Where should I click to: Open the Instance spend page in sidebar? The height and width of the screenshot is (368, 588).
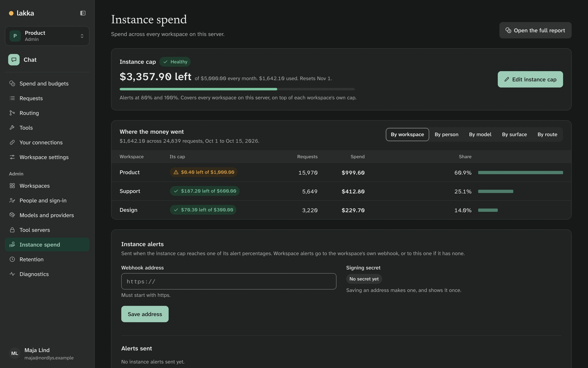click(x=47, y=245)
